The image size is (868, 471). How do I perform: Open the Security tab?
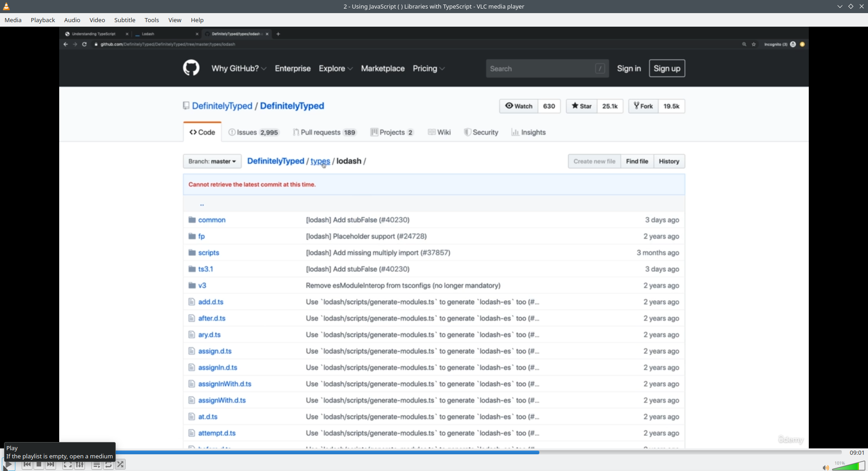pyautogui.click(x=481, y=132)
